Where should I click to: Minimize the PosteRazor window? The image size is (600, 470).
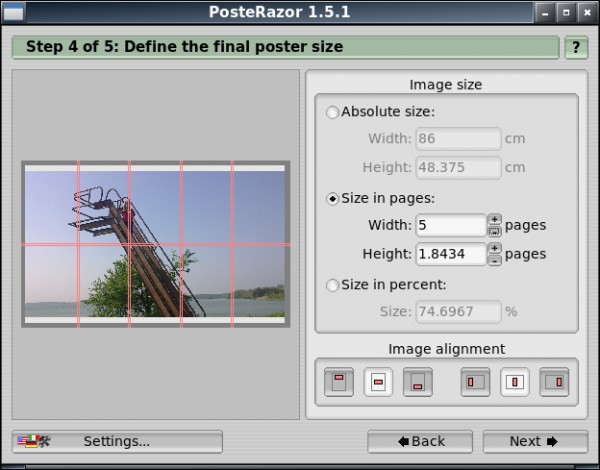[545, 13]
